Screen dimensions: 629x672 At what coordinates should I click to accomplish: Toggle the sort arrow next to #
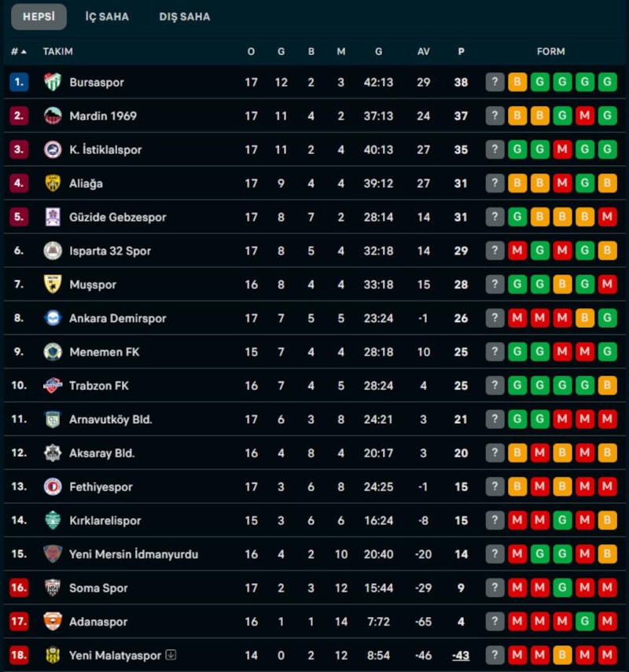click(24, 52)
